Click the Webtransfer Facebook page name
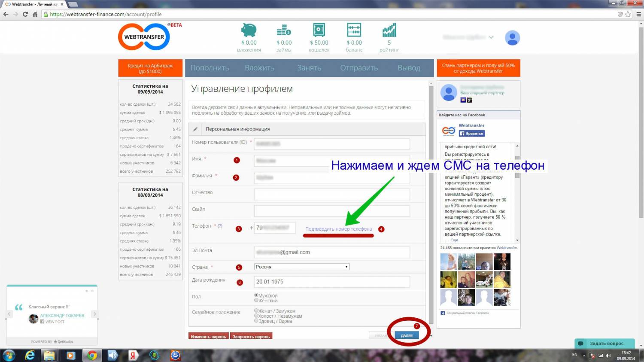644x362 pixels. (x=471, y=125)
